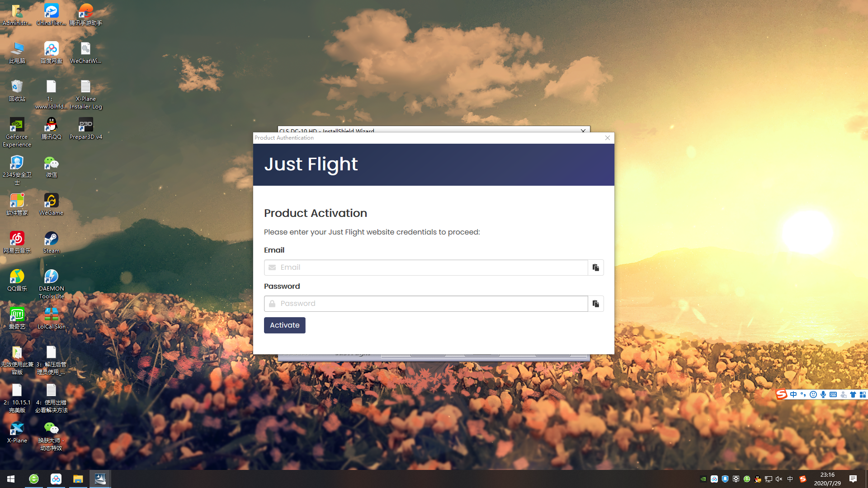
Task: Select the WeGame desktop icon
Action: pos(52,204)
